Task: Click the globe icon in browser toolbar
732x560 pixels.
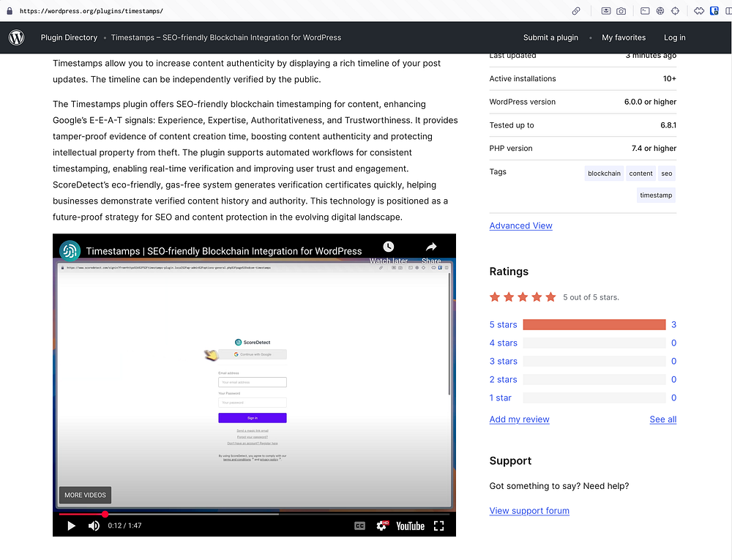Action: pos(660,11)
